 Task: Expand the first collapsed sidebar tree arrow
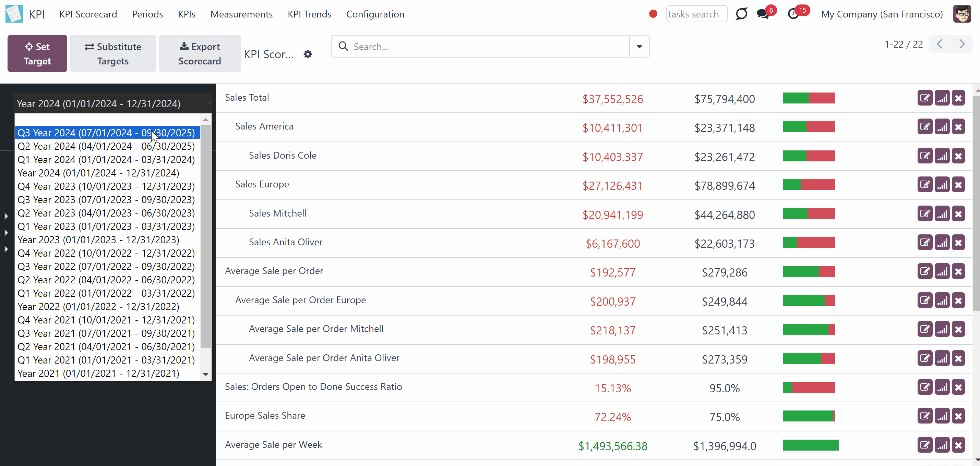pos(6,216)
